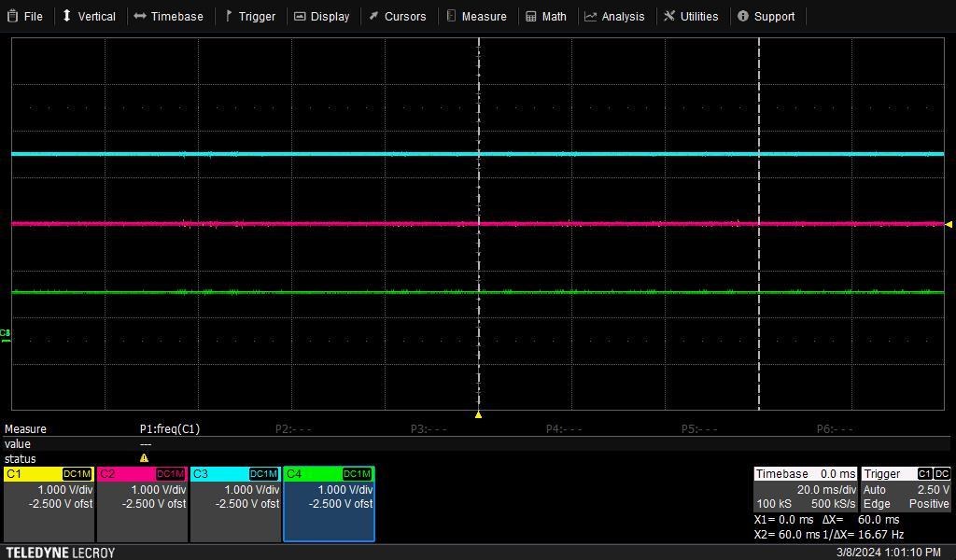Click the Utilities tools icon
The image size is (956, 560).
669,16
